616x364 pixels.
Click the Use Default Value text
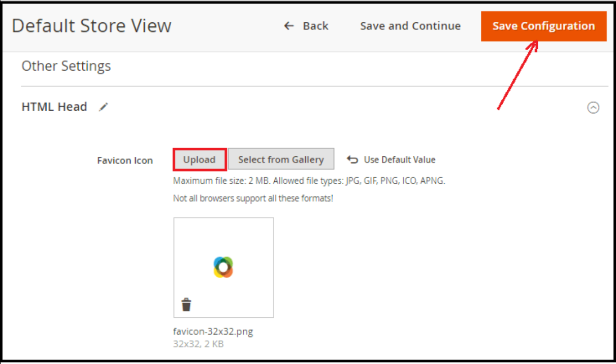pos(399,159)
